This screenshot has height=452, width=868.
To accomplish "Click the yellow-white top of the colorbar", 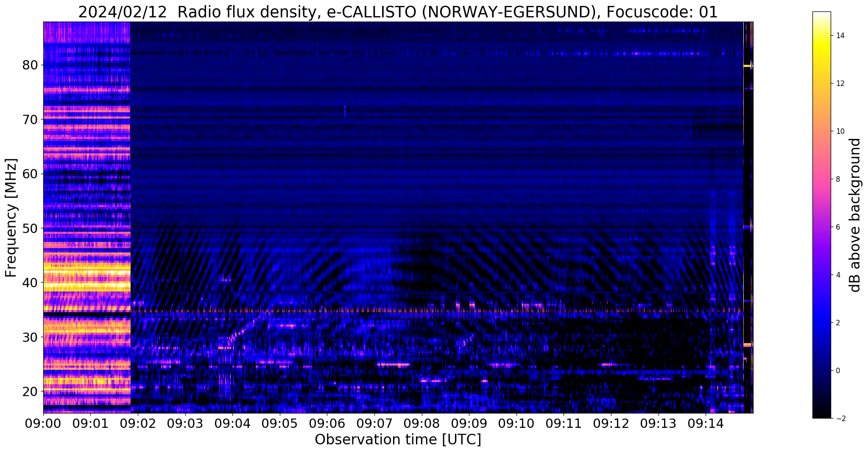I will [x=821, y=25].
